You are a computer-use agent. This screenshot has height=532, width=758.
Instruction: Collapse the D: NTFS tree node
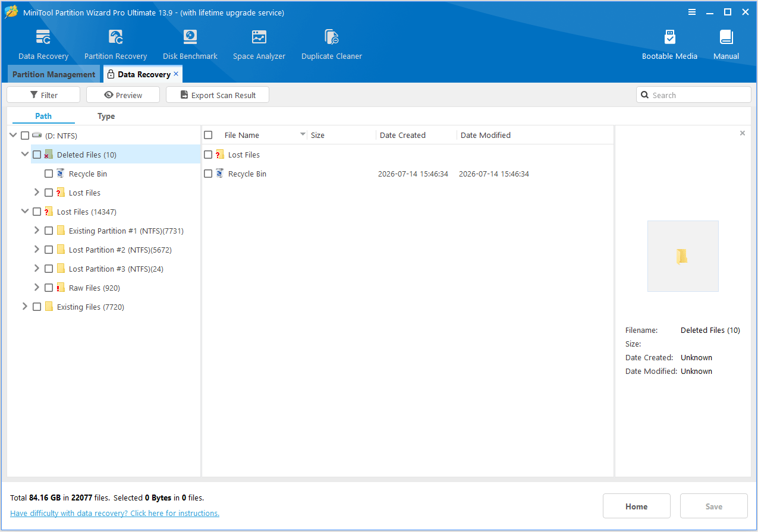click(x=13, y=135)
